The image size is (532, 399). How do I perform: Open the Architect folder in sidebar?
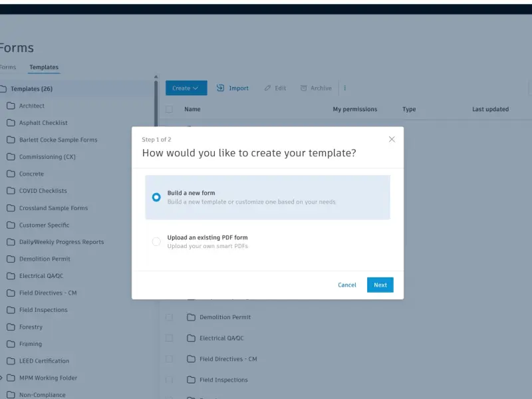point(31,106)
